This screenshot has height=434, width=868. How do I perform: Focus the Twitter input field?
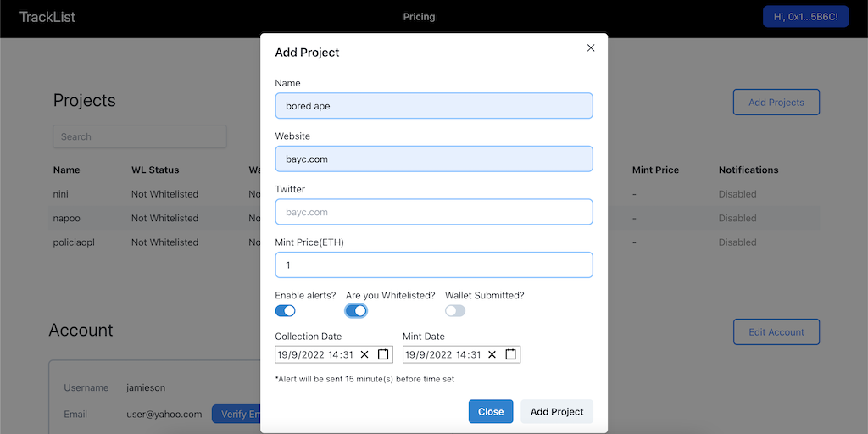433,212
